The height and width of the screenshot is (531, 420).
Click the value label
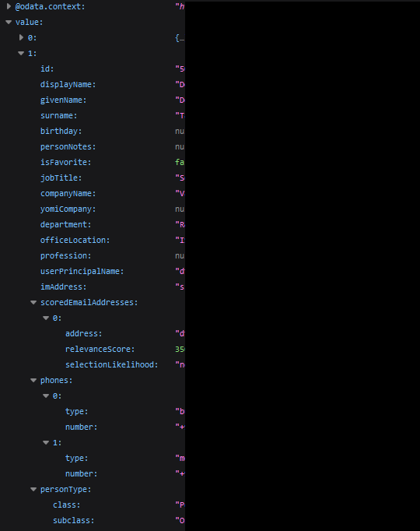tap(29, 22)
